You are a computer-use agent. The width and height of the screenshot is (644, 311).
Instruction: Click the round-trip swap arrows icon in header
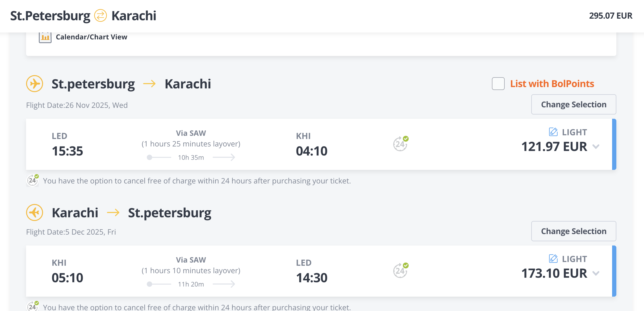pyautogui.click(x=101, y=15)
